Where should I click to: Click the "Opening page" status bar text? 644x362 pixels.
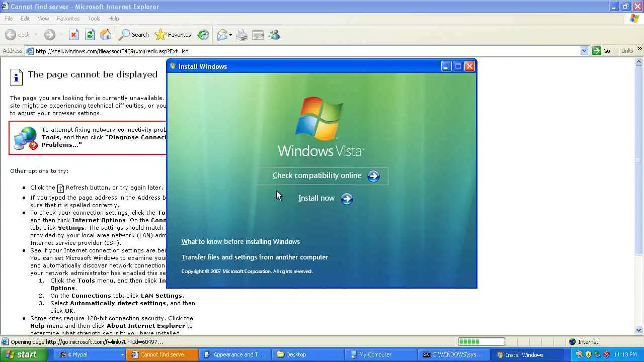[x=87, y=342]
